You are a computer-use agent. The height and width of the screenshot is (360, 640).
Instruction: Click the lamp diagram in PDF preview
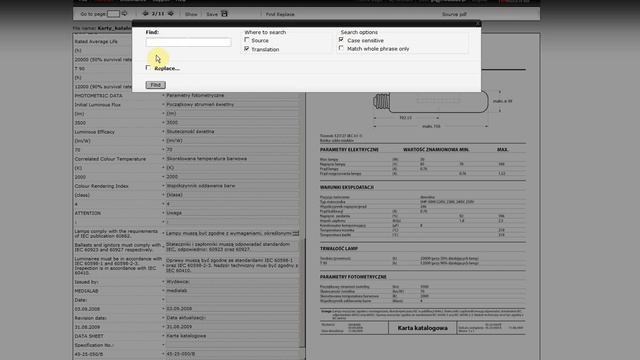pyautogui.click(x=431, y=102)
